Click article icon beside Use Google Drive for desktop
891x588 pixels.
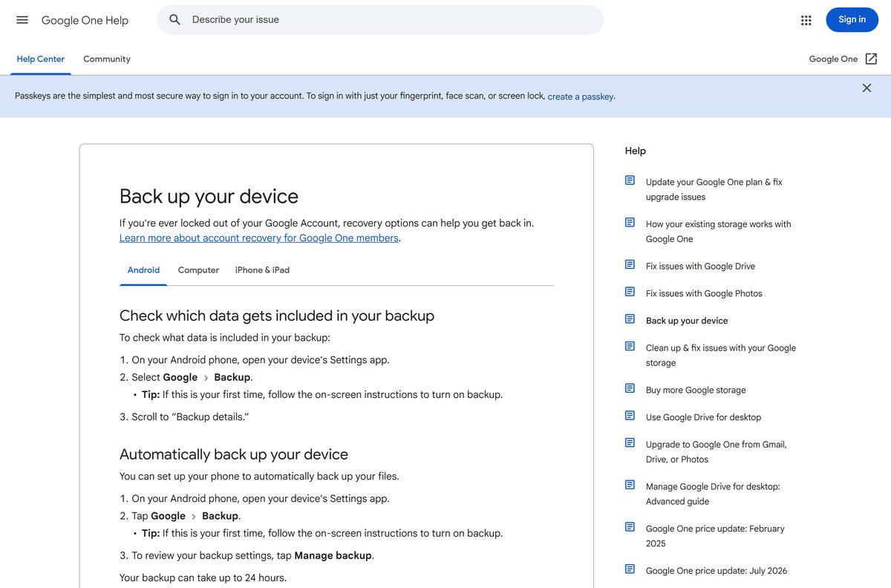tap(630, 416)
